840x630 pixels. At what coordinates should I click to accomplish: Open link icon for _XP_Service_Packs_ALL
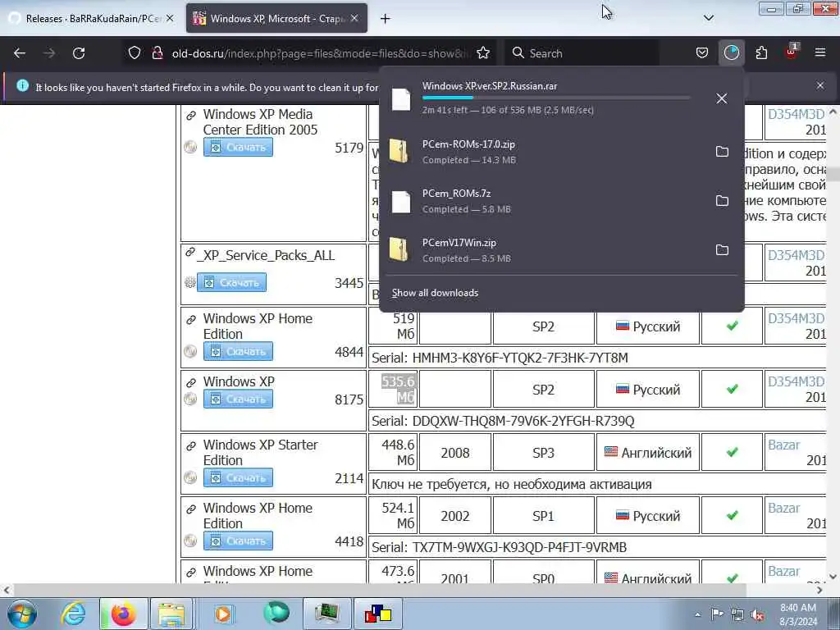[189, 253]
